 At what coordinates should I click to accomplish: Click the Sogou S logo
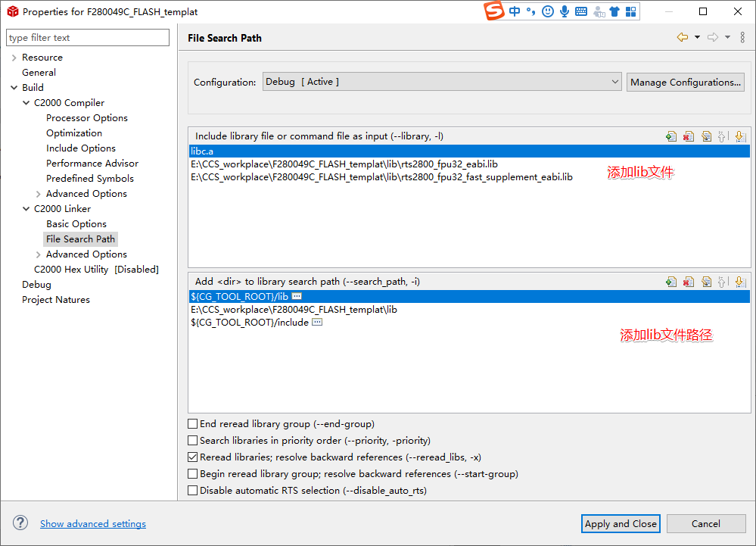click(x=494, y=11)
